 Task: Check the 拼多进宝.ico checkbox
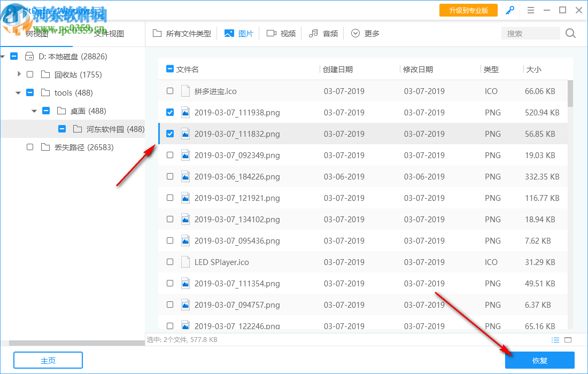(170, 91)
